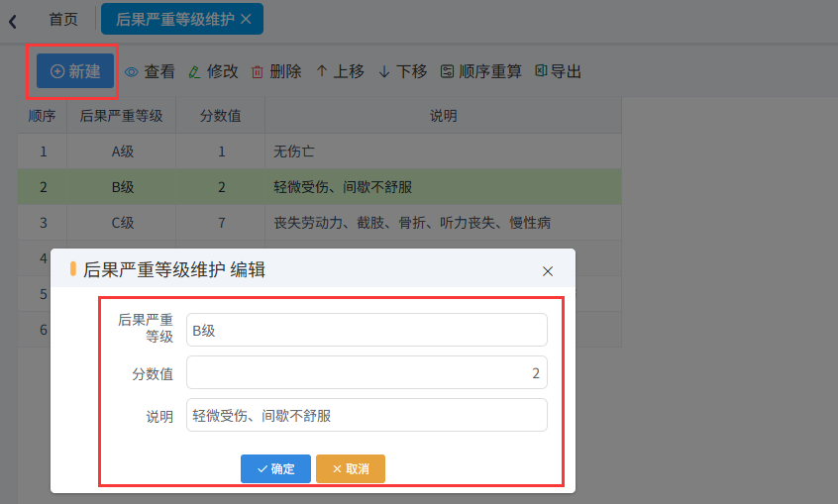Open the 首页 home tab

pyautogui.click(x=63, y=19)
